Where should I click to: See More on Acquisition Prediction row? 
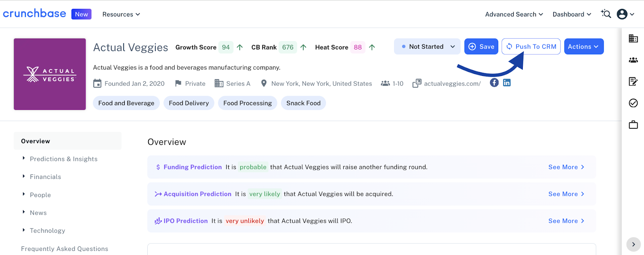566,194
